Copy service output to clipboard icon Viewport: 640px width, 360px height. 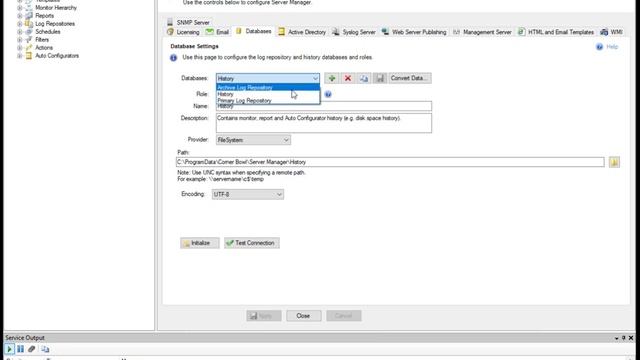[45, 349]
